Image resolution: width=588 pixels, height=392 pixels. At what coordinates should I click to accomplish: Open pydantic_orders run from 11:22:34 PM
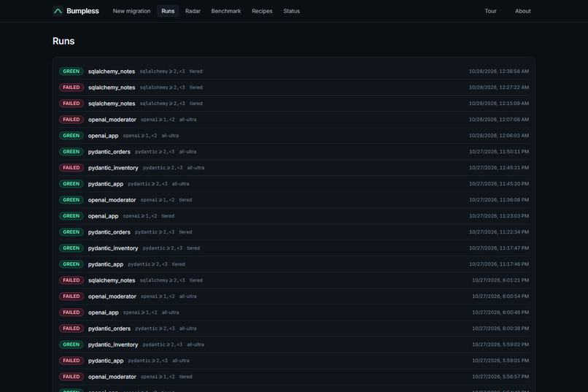(x=294, y=232)
